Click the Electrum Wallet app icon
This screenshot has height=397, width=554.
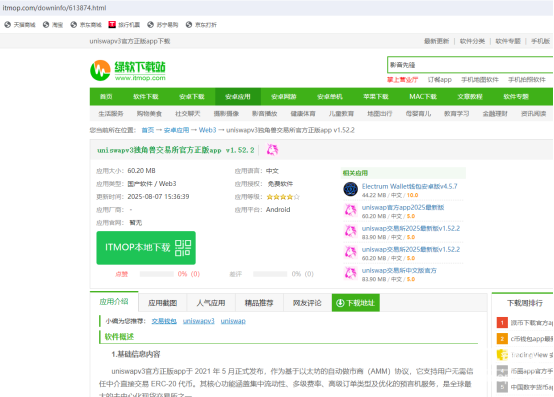(x=350, y=189)
